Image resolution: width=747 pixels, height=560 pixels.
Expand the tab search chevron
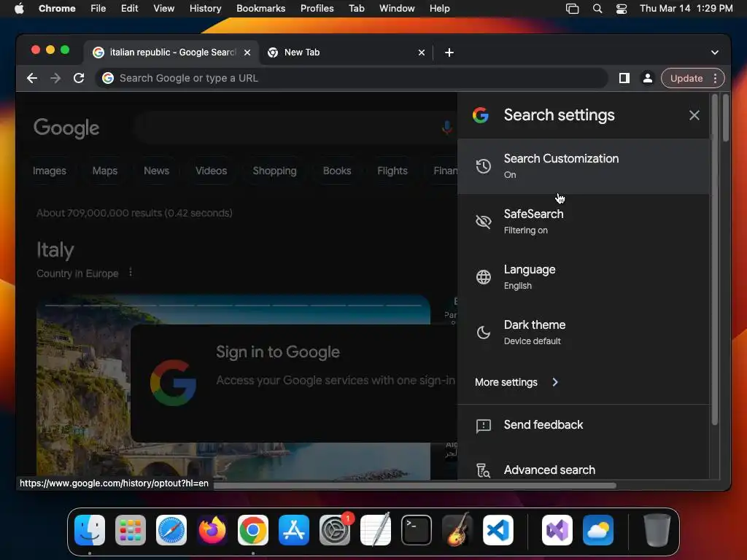(x=715, y=52)
